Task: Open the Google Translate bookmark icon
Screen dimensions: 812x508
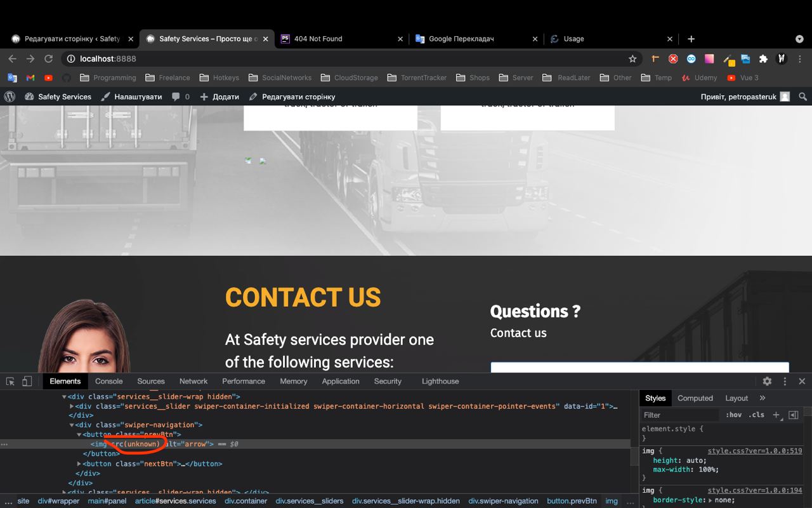Action: 12,77
